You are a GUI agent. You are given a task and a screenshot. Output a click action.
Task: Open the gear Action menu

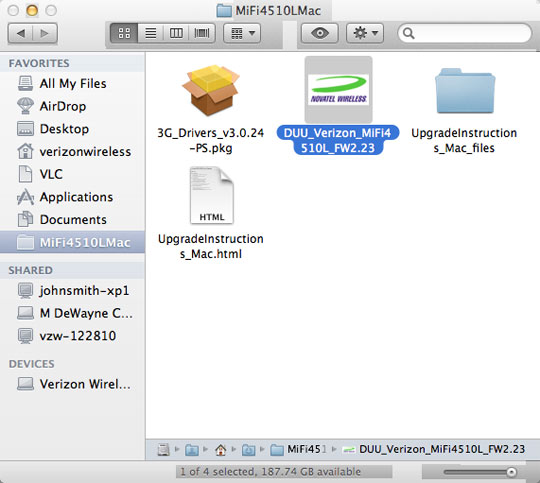[365, 33]
